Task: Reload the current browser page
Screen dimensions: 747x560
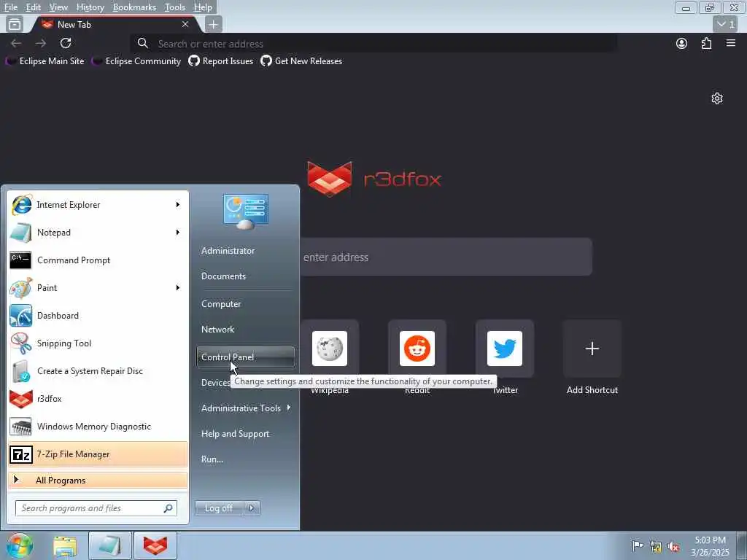Action: (x=66, y=43)
